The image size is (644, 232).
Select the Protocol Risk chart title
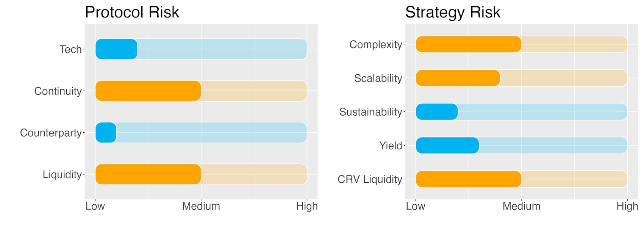point(132,12)
